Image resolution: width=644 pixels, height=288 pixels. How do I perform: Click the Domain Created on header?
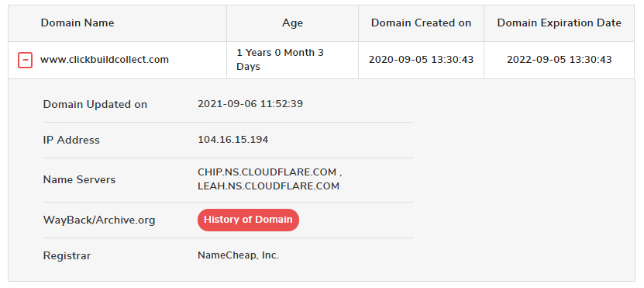(421, 23)
